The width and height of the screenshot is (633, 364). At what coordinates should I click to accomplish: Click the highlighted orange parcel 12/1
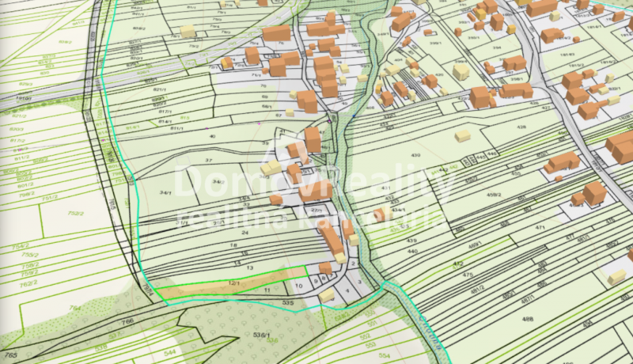tap(234, 282)
